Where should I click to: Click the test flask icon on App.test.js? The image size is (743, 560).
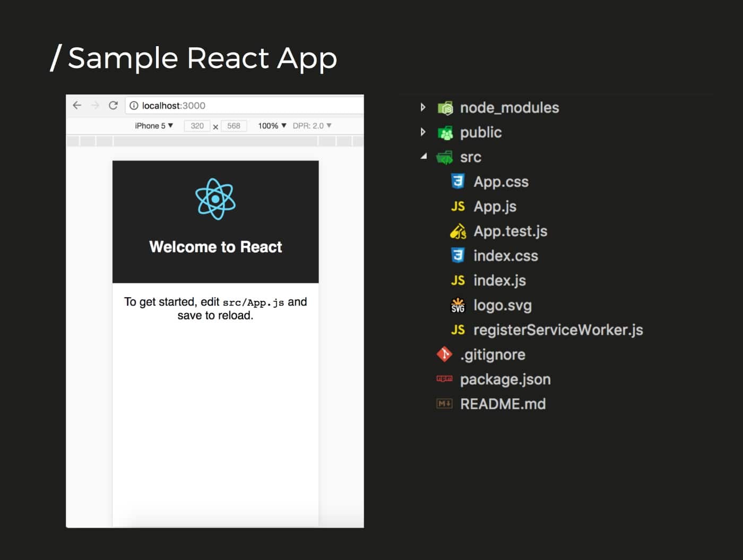(458, 231)
